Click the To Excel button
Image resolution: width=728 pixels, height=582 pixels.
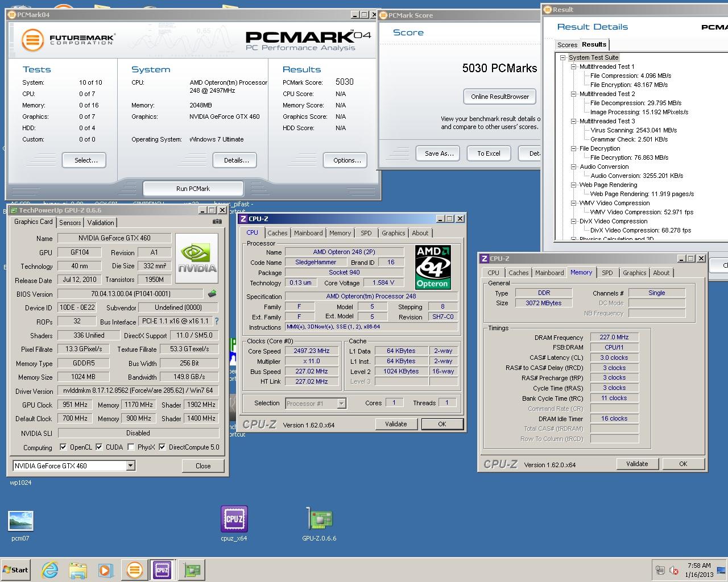489,153
